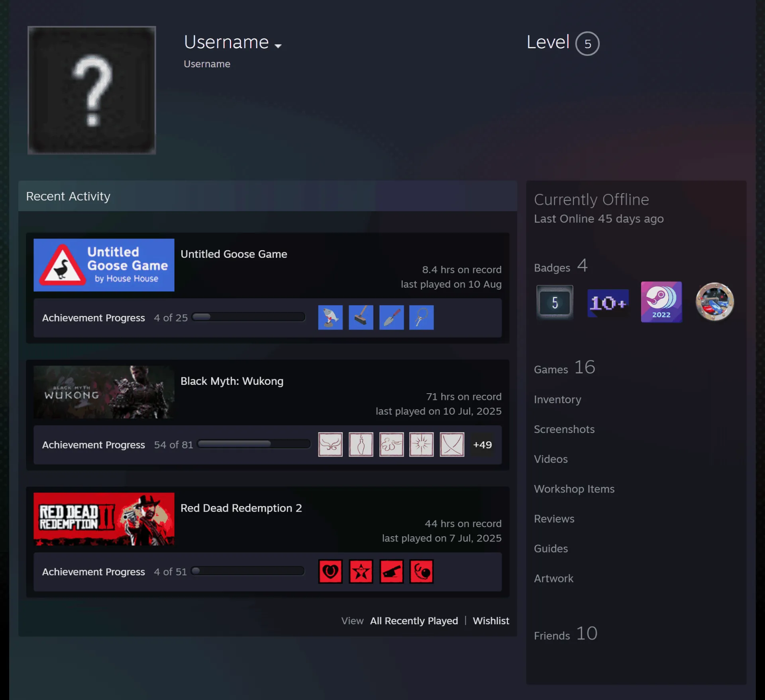Go to Videos

point(551,459)
